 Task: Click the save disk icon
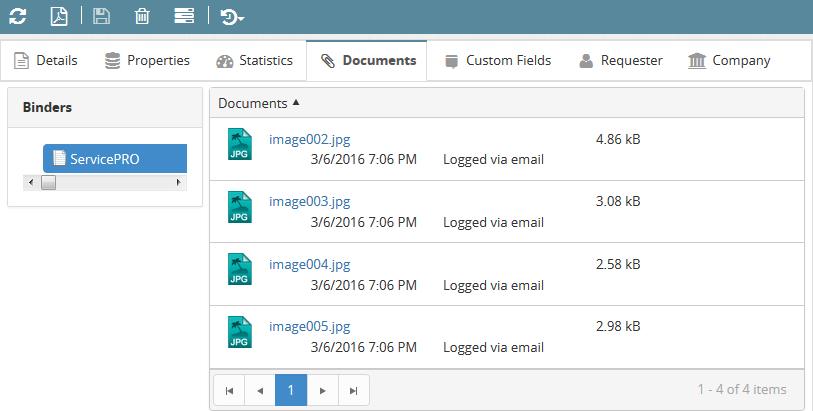tap(101, 16)
